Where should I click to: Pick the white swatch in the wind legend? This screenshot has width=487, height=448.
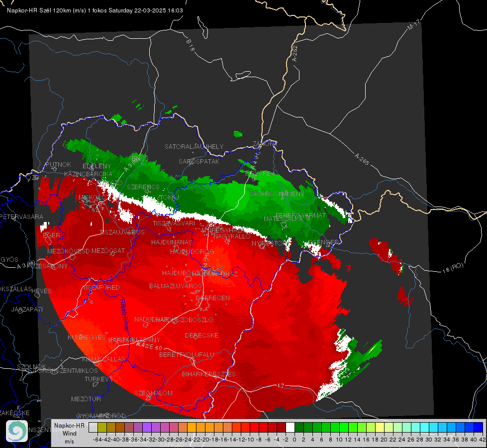pos(290,428)
